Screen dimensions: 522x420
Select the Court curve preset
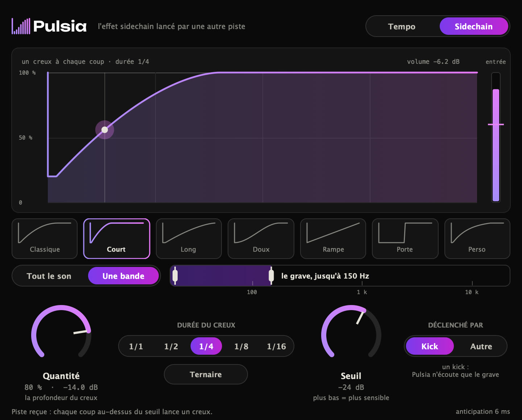(117, 239)
